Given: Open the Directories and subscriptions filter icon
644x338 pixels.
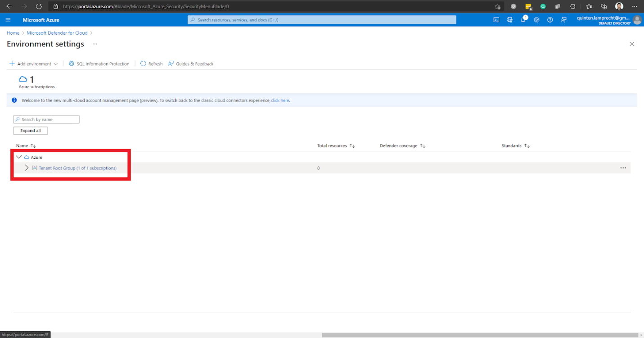Looking at the screenshot, I should tap(510, 20).
